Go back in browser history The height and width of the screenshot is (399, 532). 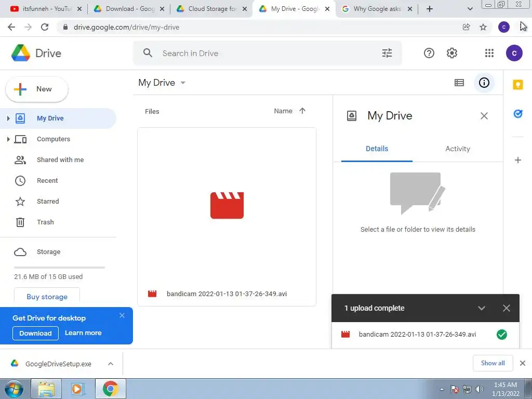11,27
